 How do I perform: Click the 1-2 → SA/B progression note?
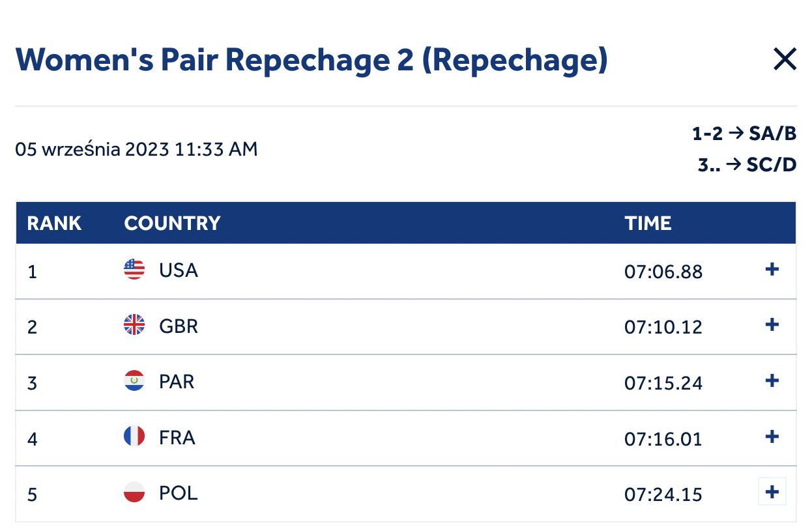744,134
